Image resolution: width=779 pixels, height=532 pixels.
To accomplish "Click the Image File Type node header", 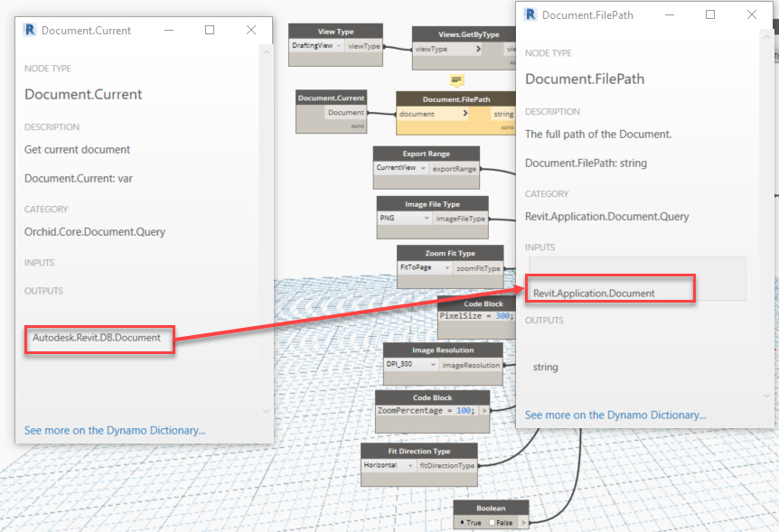I will [432, 204].
